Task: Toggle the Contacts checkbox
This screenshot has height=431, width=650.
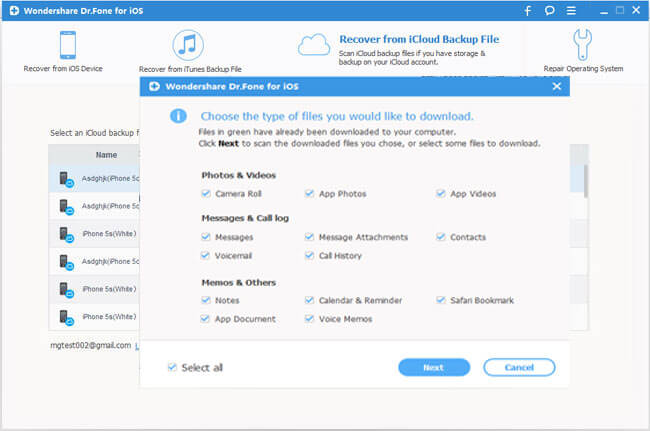Action: 441,237
